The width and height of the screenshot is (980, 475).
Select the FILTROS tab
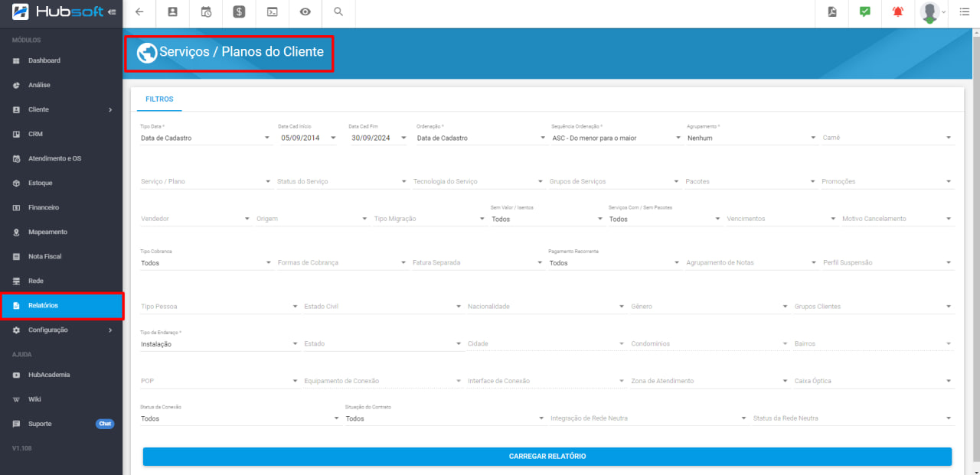159,99
